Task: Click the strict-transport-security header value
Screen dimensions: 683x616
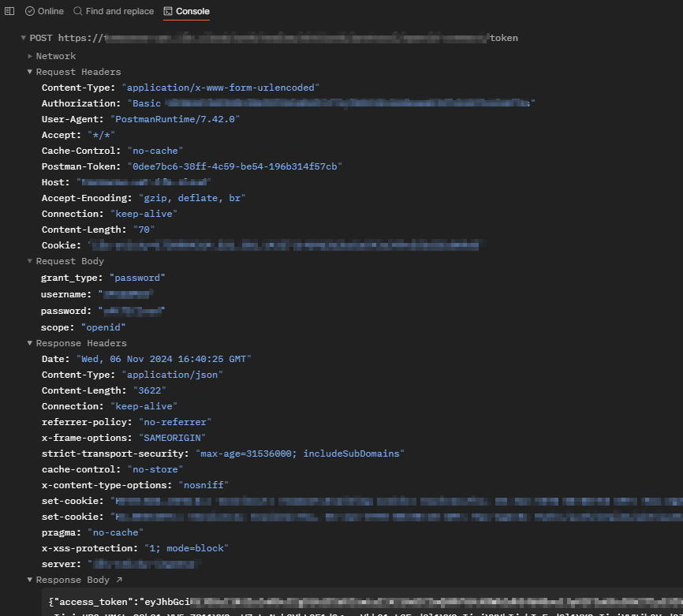Action: pos(299,454)
